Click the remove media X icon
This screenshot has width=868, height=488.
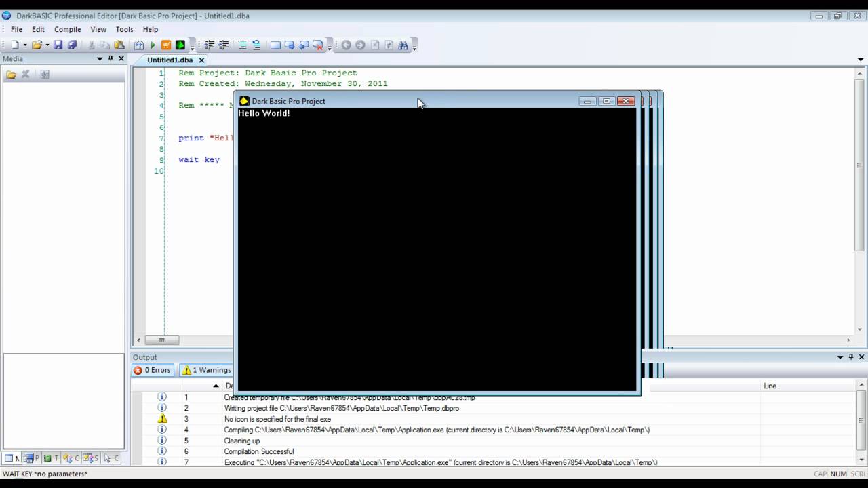click(x=26, y=74)
